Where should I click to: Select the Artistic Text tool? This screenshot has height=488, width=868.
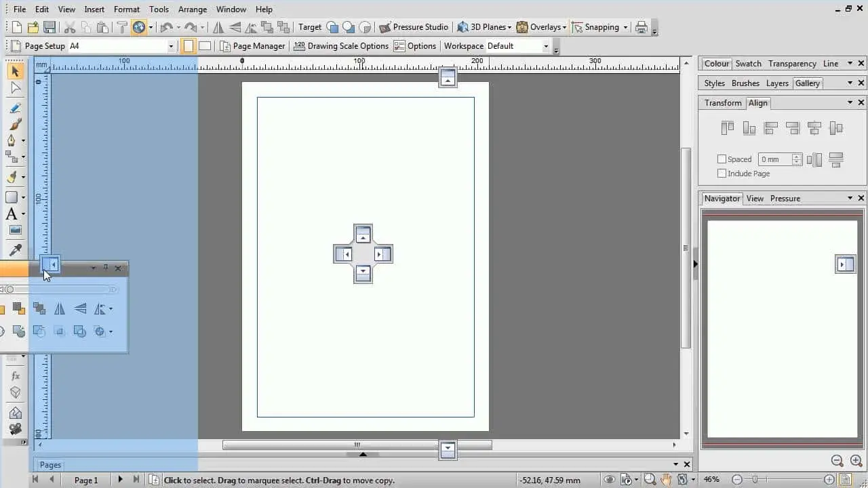point(12,214)
